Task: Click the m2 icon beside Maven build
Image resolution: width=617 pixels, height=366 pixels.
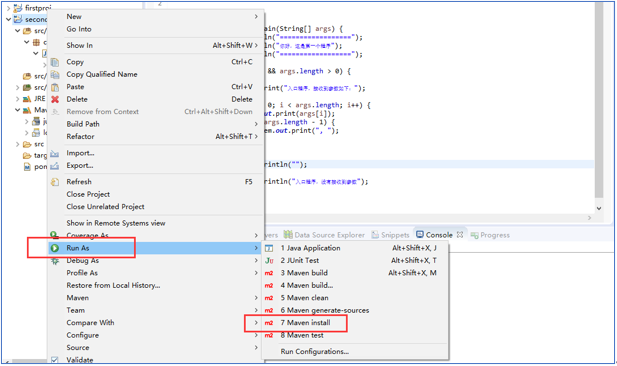Action: [x=269, y=273]
